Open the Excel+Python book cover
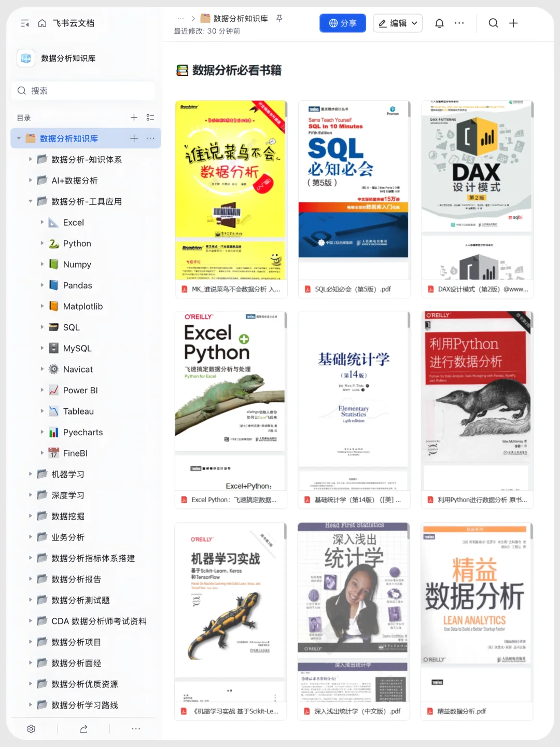Image resolution: width=560 pixels, height=747 pixels. coord(230,400)
